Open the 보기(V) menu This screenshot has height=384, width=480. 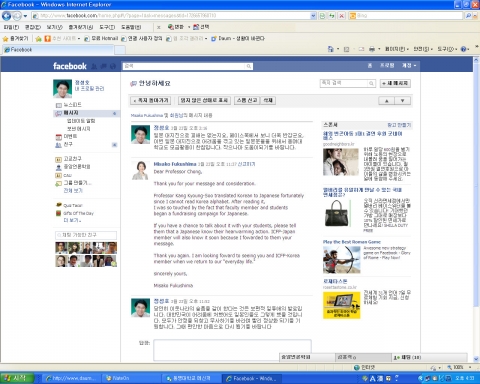click(54, 27)
